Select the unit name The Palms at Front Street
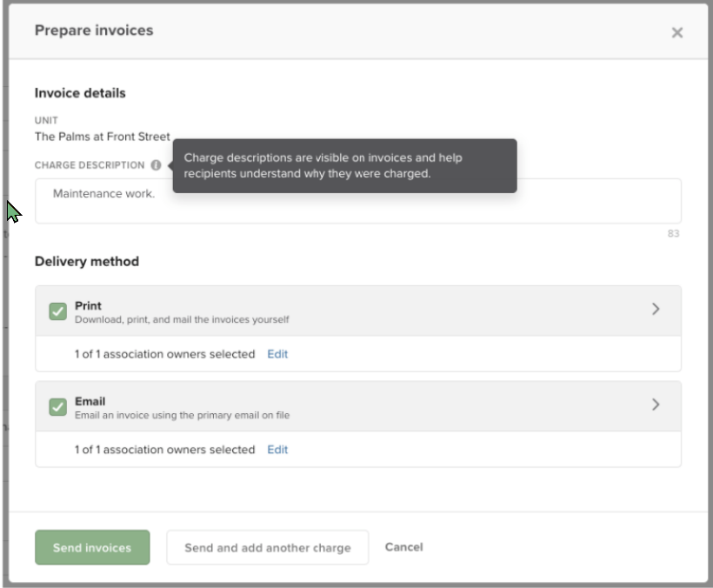The height and width of the screenshot is (588, 713). (x=103, y=137)
